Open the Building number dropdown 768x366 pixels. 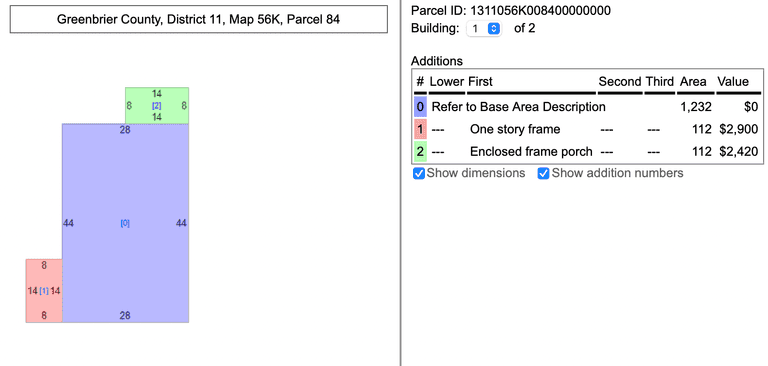tap(484, 29)
